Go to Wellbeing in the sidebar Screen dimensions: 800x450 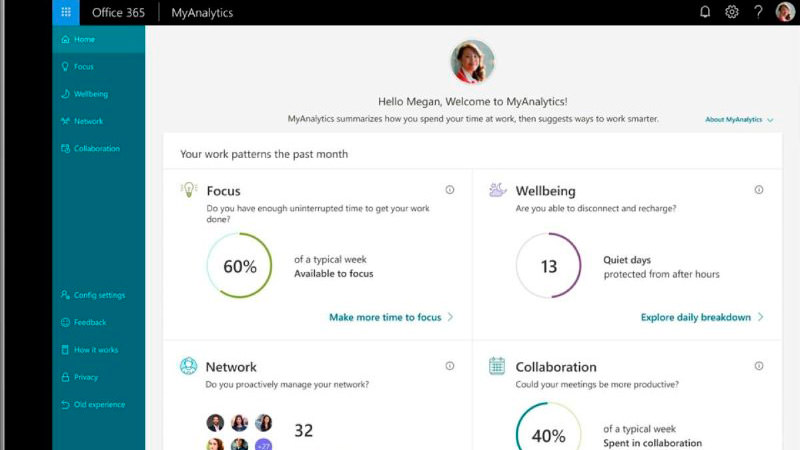coord(90,94)
